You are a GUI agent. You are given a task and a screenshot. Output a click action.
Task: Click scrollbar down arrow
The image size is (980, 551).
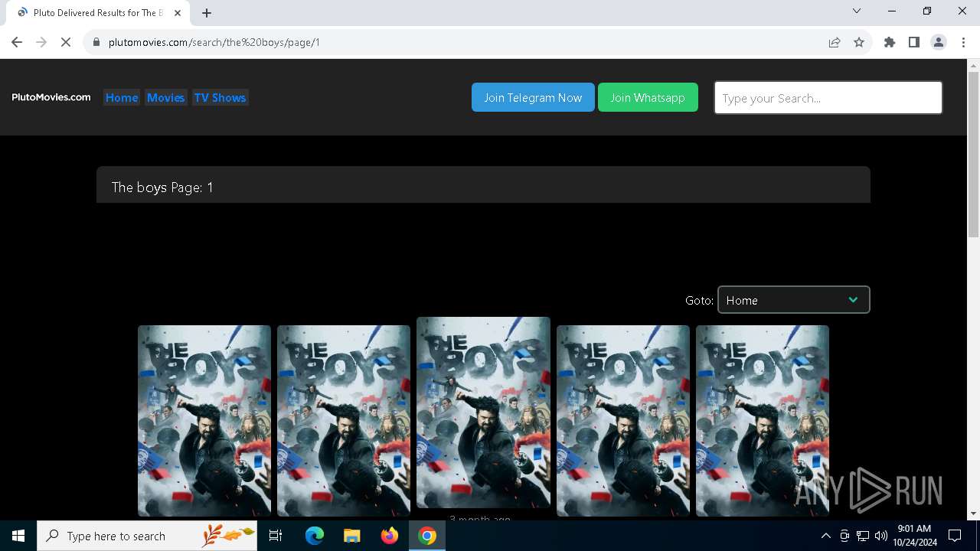(973, 514)
